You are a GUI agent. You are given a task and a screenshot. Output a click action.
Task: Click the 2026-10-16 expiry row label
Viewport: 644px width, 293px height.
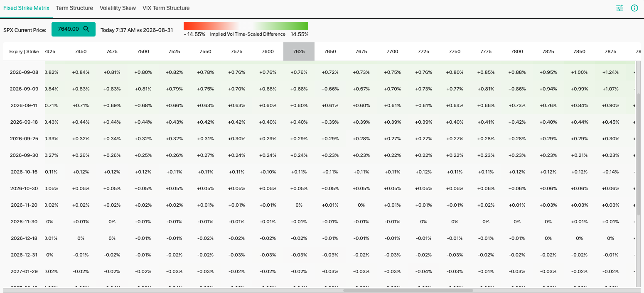coord(24,172)
